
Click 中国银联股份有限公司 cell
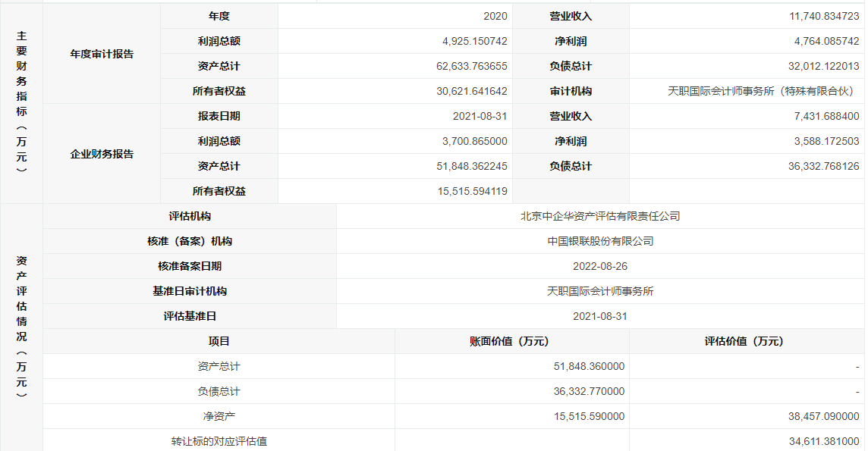pyautogui.click(x=600, y=241)
